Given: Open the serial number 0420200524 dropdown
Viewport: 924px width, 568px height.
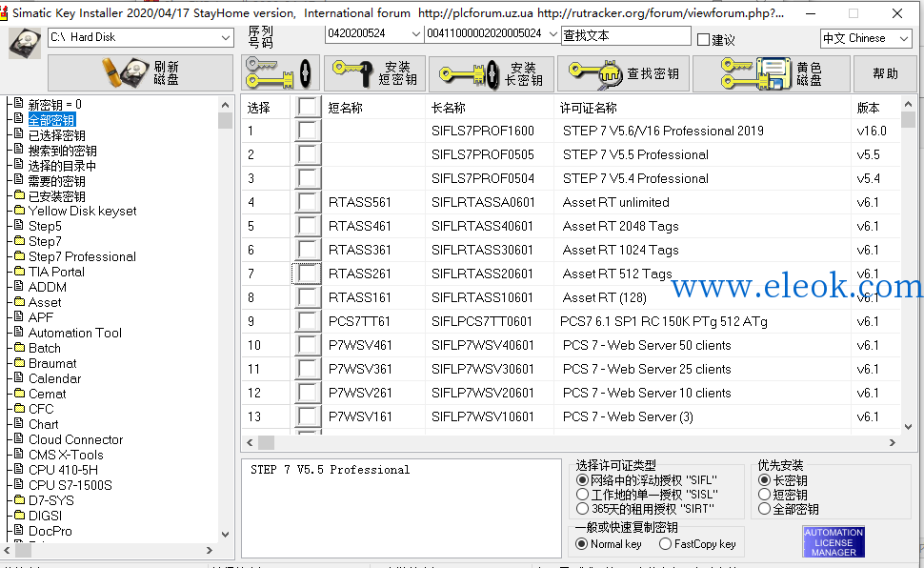Looking at the screenshot, I should tap(415, 34).
